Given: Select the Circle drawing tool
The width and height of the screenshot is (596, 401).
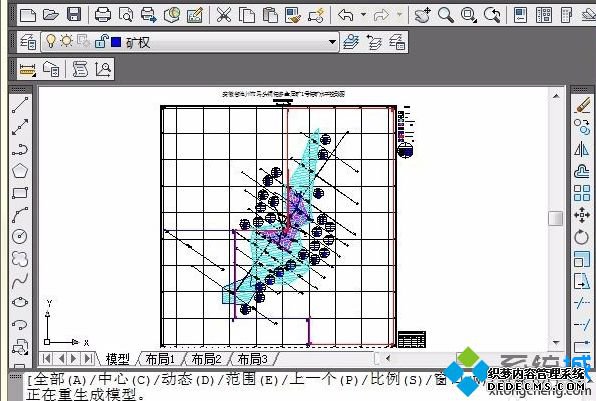Looking at the screenshot, I should click(20, 236).
